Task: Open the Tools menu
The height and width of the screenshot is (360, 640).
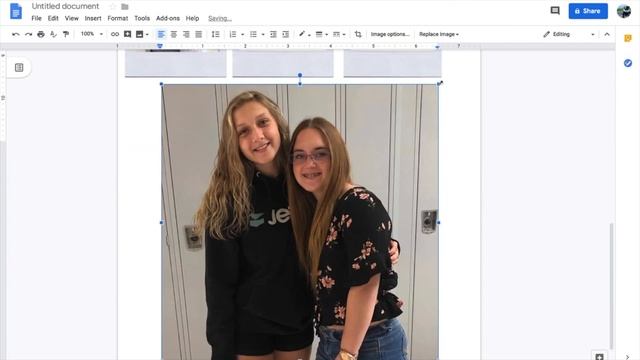Action: [142, 18]
